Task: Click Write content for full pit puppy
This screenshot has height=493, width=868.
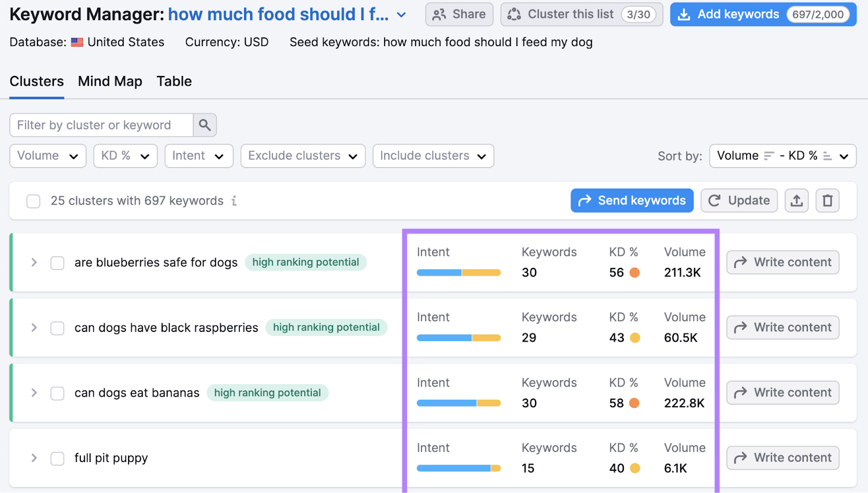Action: (x=783, y=458)
